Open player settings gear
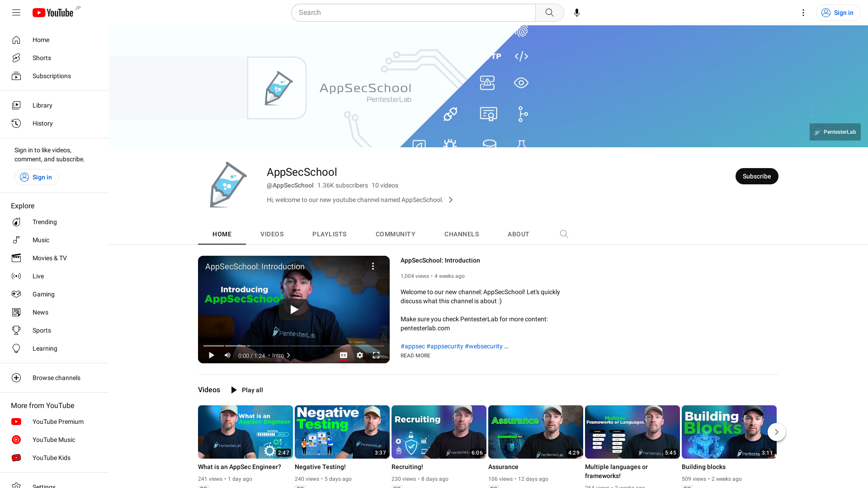Image resolution: width=868 pixels, height=488 pixels. click(x=360, y=355)
